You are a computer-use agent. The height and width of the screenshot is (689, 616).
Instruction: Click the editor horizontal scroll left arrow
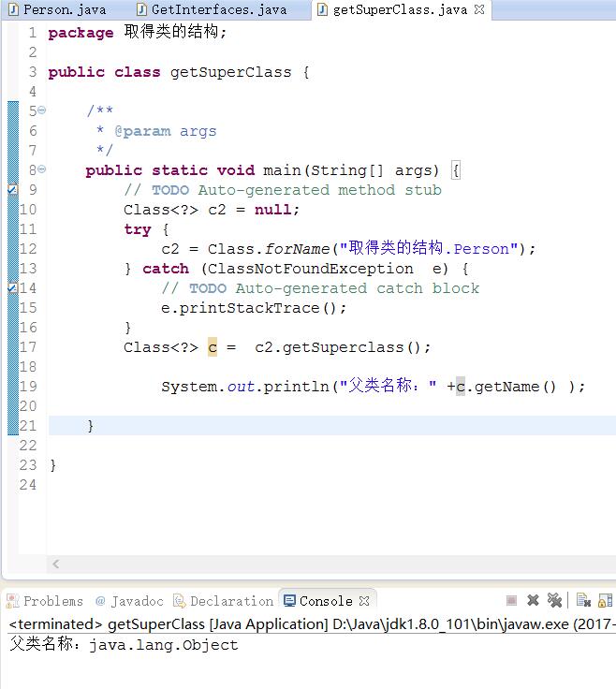tap(56, 564)
